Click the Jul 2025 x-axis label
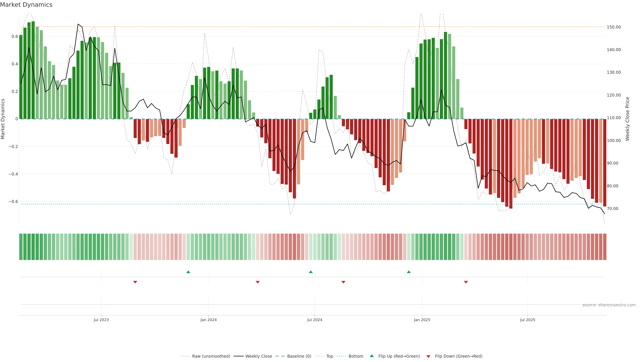 point(527,320)
